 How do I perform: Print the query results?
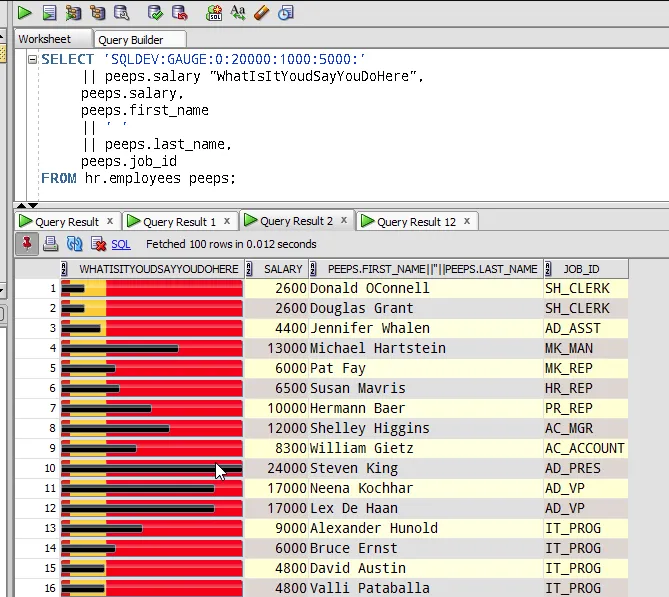50,243
